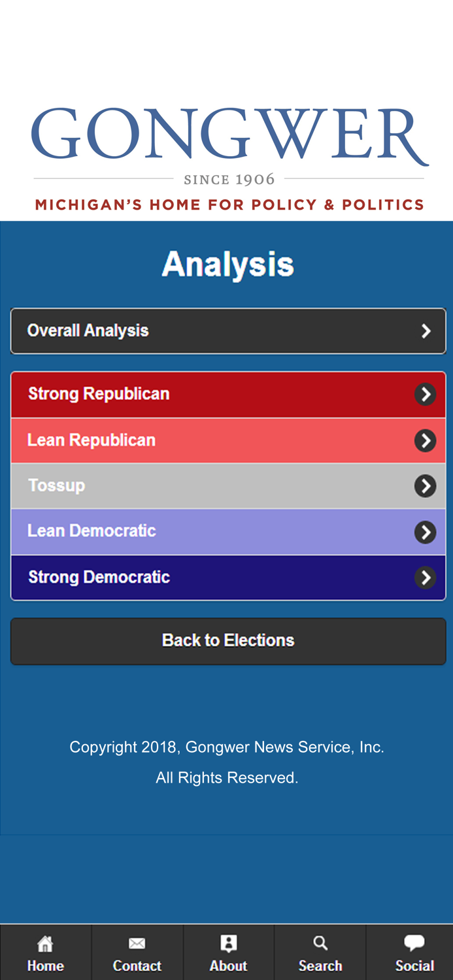Open the Tossup analysis
The height and width of the screenshot is (980, 453).
(196, 485)
